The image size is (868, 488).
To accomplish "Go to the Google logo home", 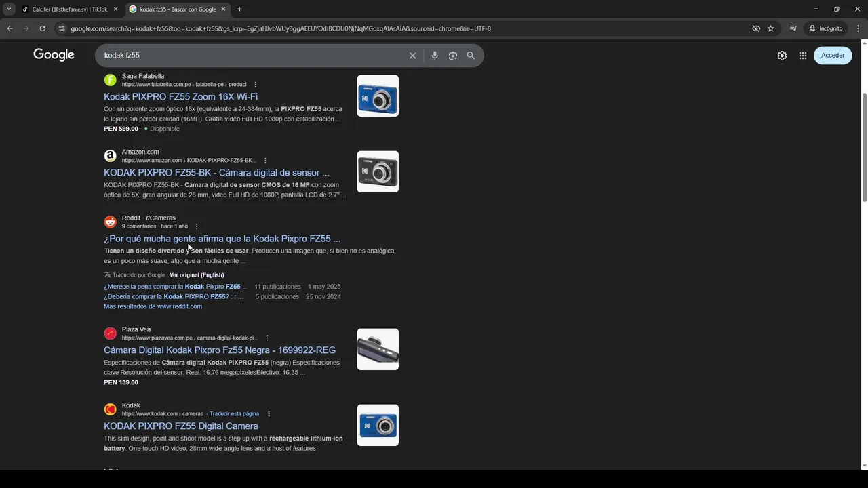I will click(x=54, y=55).
